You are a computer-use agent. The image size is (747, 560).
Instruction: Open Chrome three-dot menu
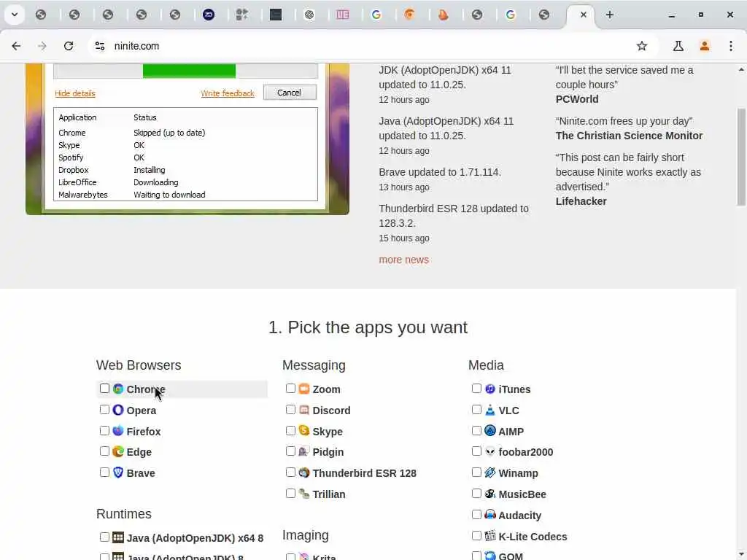click(731, 46)
